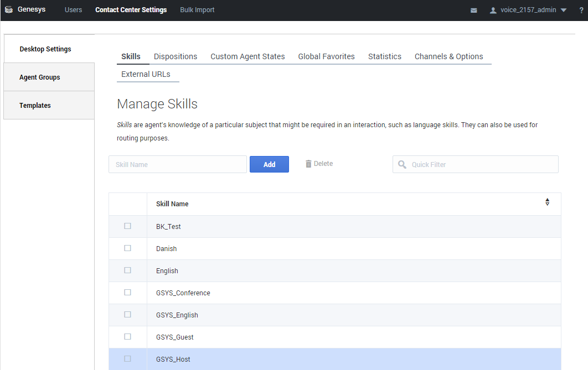The image size is (588, 370).
Task: Switch to the Dispositions tab
Action: pyautogui.click(x=176, y=56)
